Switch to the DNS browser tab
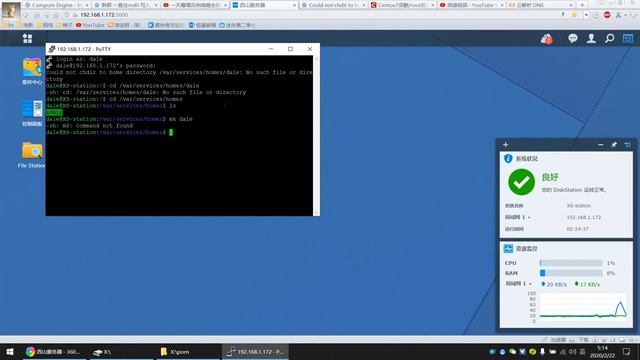This screenshot has width=640, height=360. (x=541, y=5)
